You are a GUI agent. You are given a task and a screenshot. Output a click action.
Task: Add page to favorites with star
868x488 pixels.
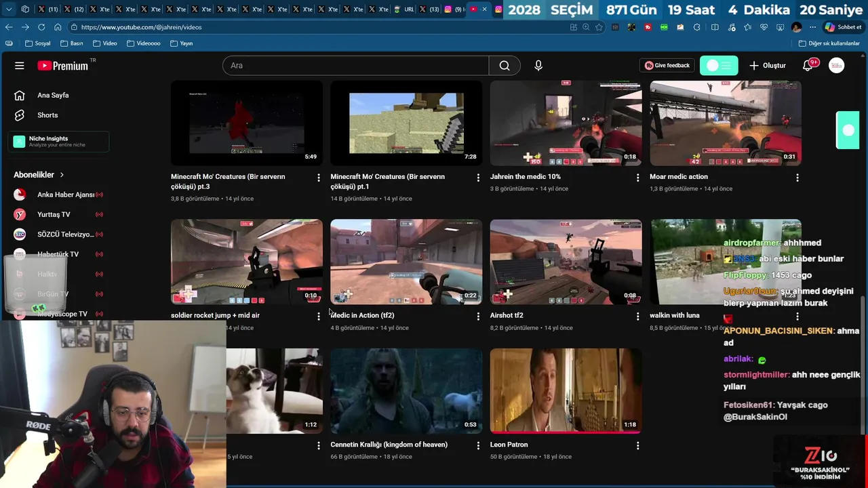click(x=599, y=27)
